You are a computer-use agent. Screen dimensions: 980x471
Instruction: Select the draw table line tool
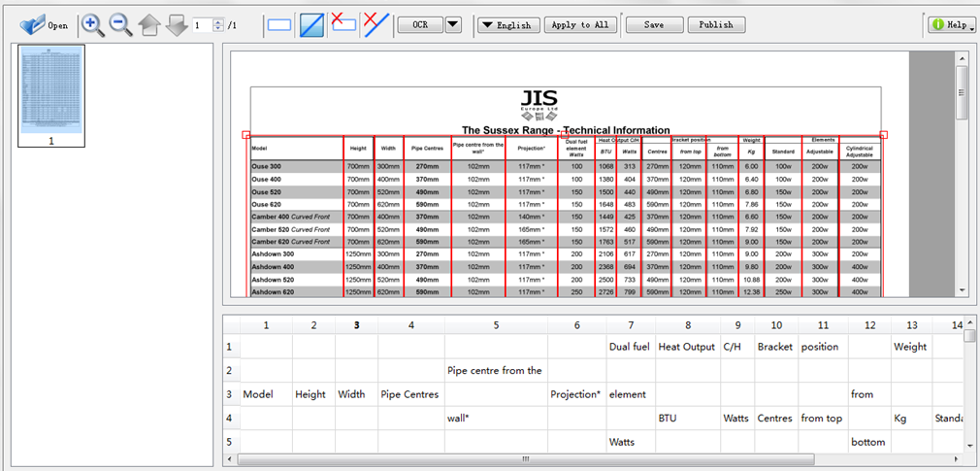(x=311, y=25)
